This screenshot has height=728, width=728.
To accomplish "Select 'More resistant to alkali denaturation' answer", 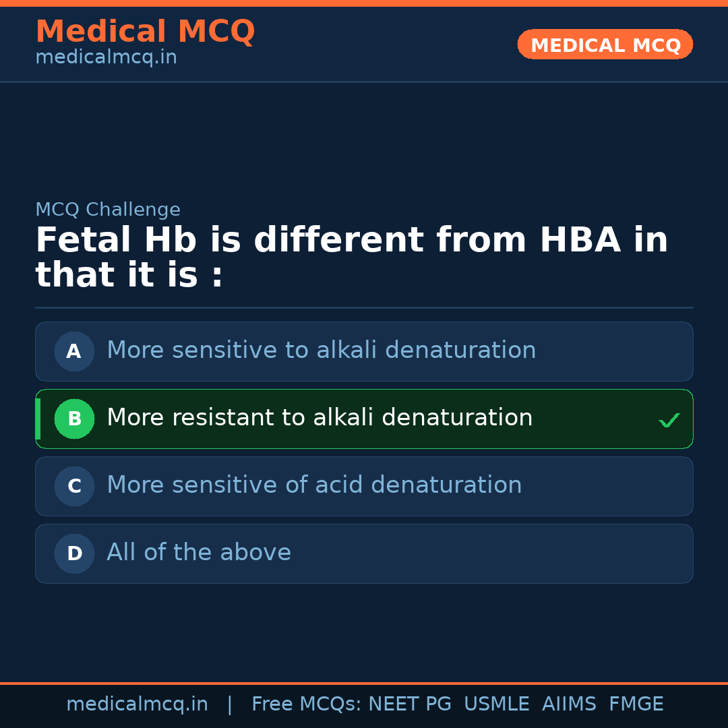I will (x=320, y=418).
